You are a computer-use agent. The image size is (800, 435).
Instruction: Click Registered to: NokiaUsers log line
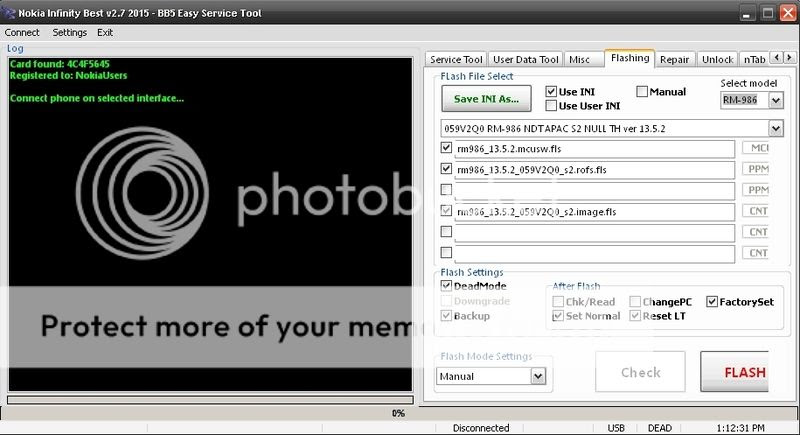tap(68, 75)
